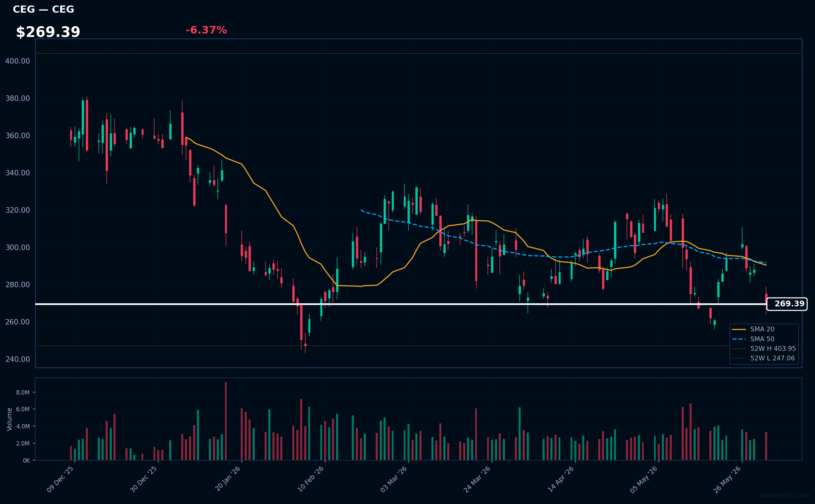The width and height of the screenshot is (815, 504).
Task: Click the CEG — CEG chart title
Action: click(43, 9)
